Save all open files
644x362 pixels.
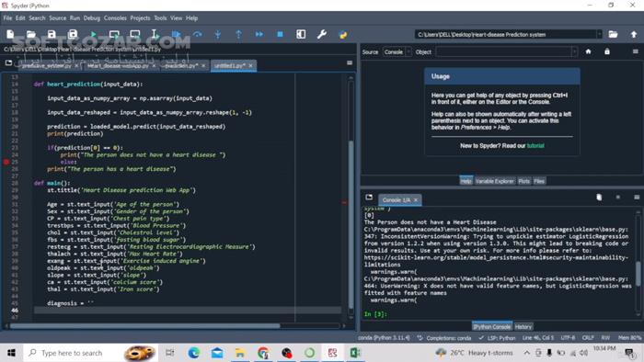pyautogui.click(x=73, y=34)
